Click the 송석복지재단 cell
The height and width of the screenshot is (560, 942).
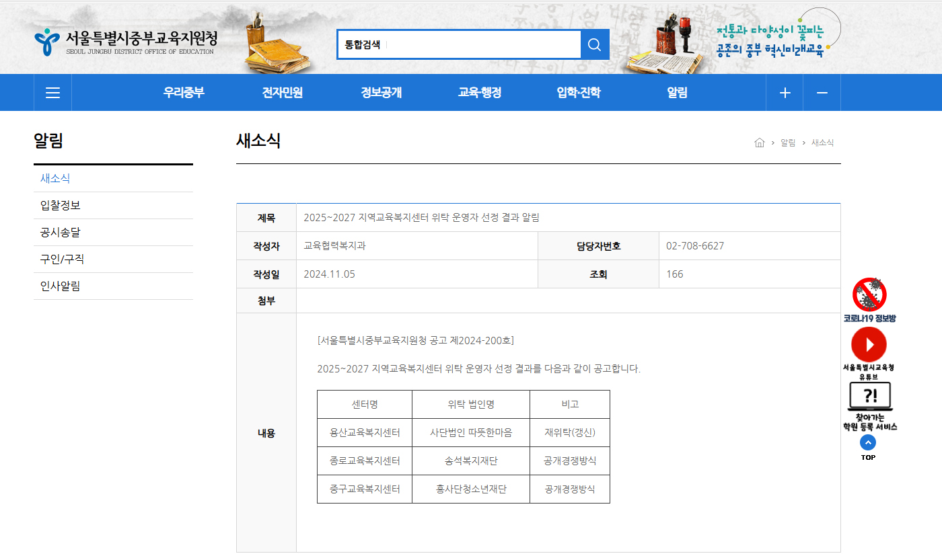tap(471, 461)
